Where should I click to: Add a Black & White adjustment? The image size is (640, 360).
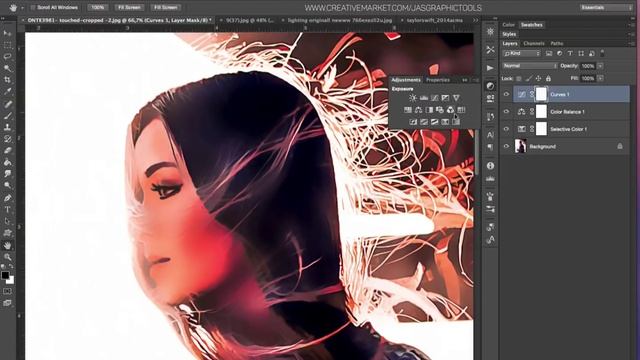(x=429, y=110)
